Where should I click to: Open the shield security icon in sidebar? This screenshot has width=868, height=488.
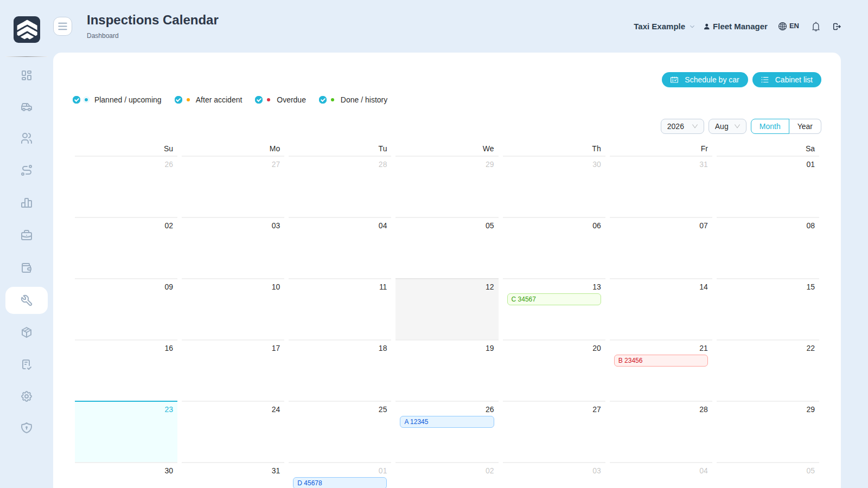pos(27,428)
